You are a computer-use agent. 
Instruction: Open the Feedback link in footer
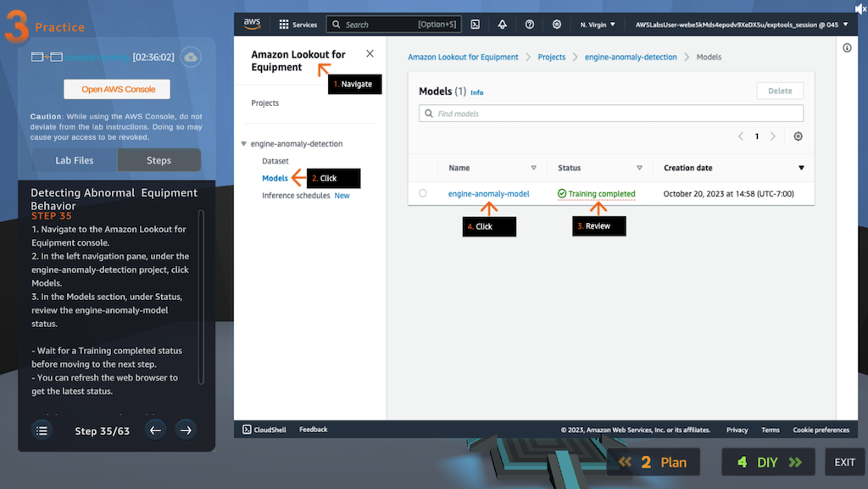pos(314,430)
